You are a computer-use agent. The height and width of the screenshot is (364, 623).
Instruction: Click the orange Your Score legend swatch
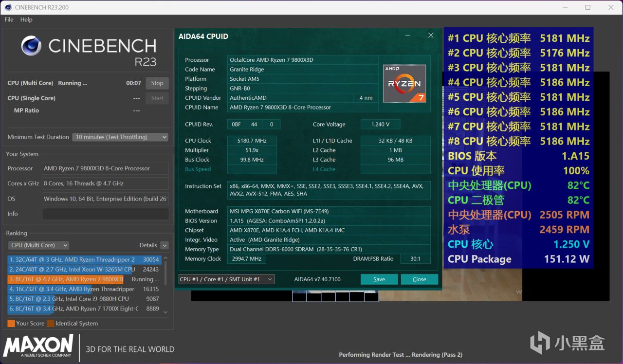11,324
